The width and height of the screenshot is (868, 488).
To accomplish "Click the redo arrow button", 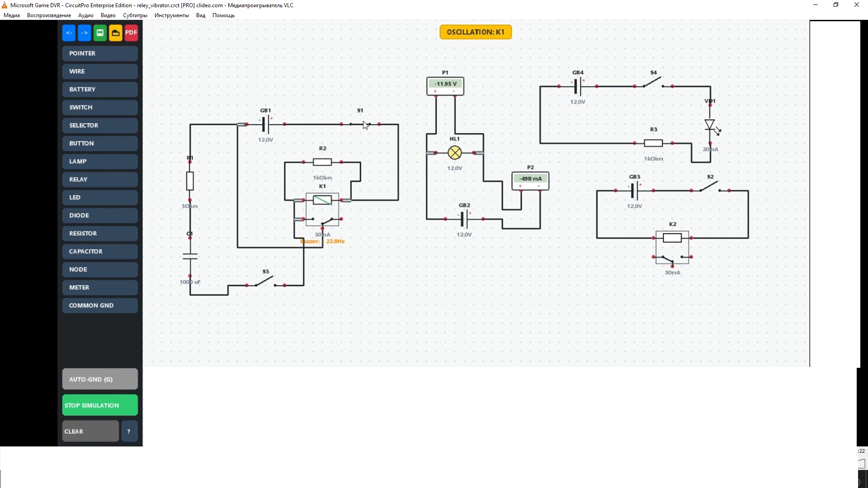I will point(84,33).
